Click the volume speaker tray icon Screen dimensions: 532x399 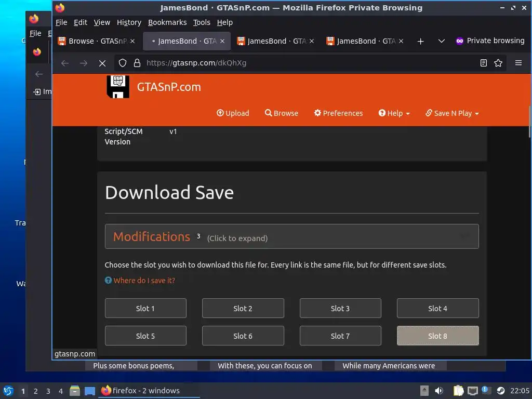pyautogui.click(x=439, y=391)
